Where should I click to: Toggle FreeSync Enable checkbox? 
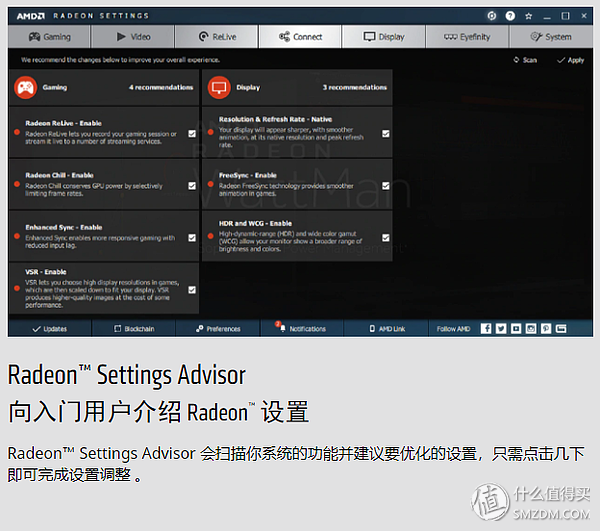(x=386, y=186)
